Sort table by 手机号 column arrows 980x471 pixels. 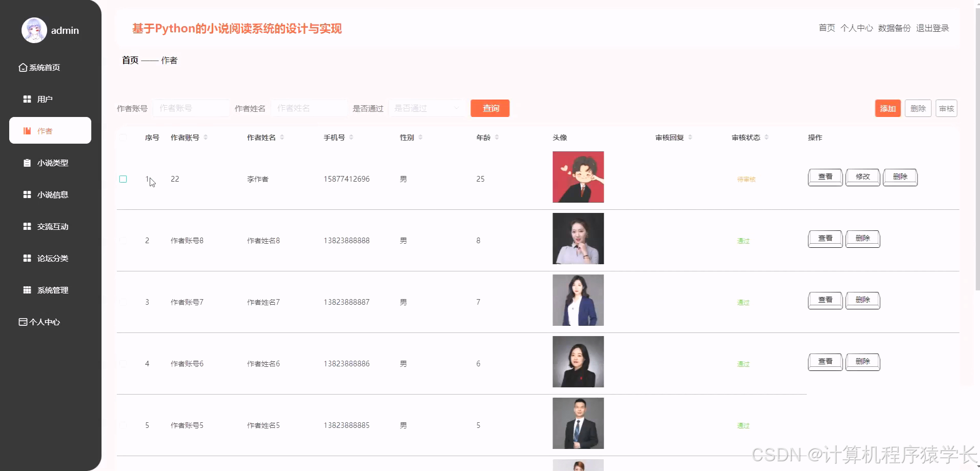351,138
